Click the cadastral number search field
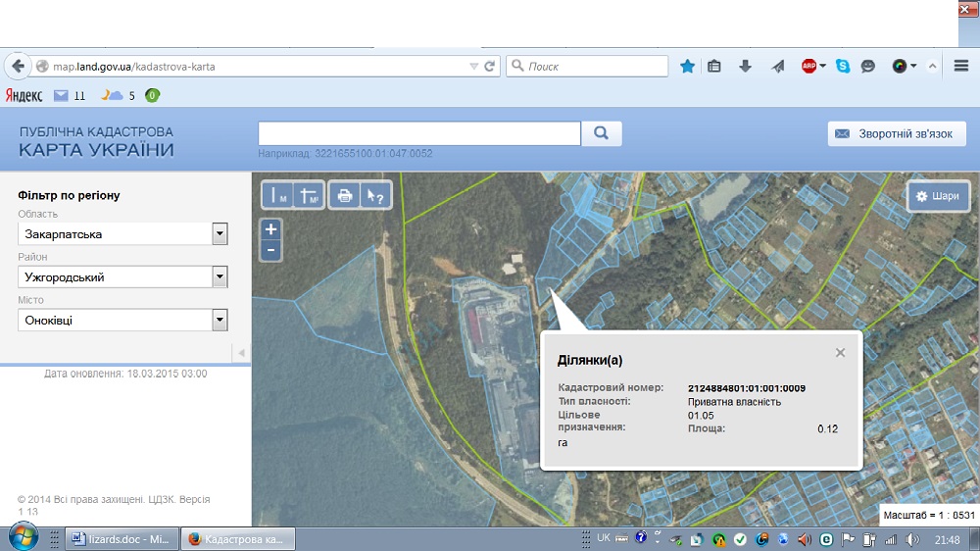 419,133
